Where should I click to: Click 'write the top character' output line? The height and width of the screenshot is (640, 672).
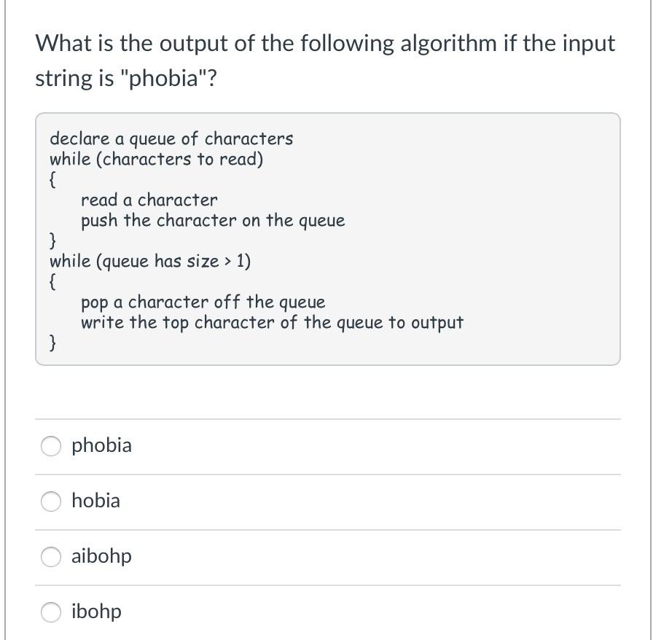272,323
